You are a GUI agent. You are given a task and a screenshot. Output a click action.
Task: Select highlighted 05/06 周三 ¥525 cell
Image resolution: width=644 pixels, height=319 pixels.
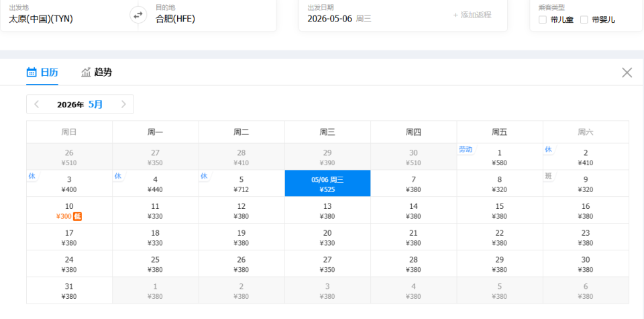[328, 183]
